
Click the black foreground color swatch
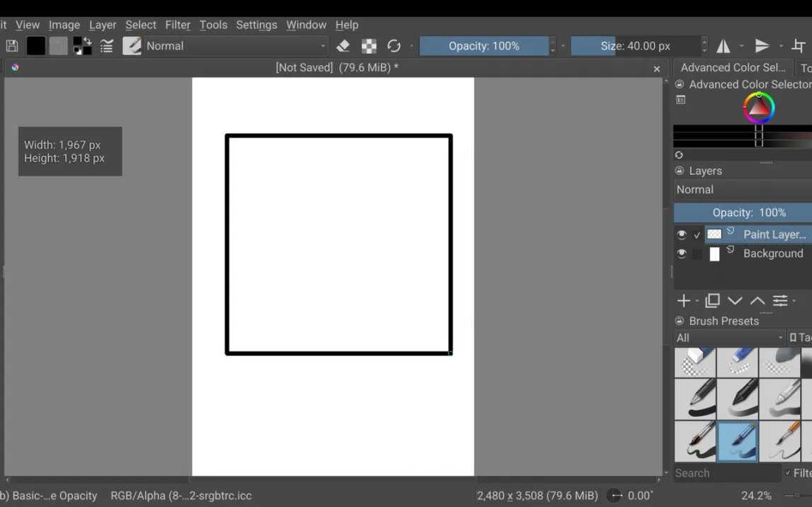point(36,46)
